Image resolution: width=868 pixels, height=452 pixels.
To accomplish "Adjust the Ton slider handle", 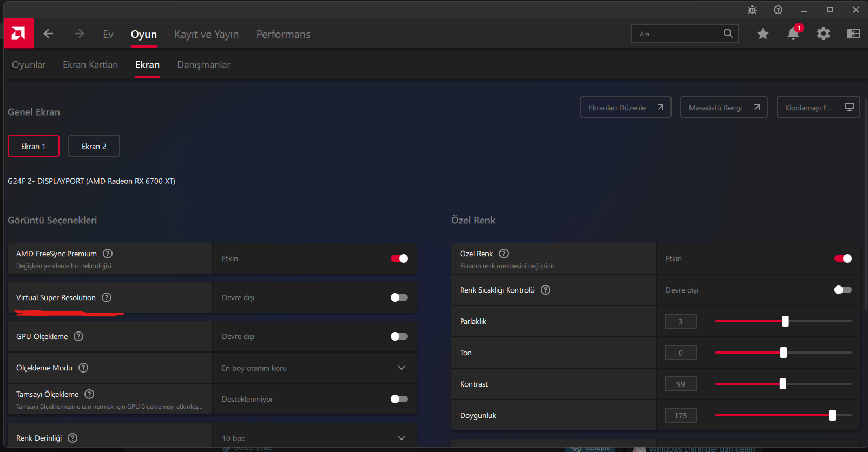I will (783, 353).
